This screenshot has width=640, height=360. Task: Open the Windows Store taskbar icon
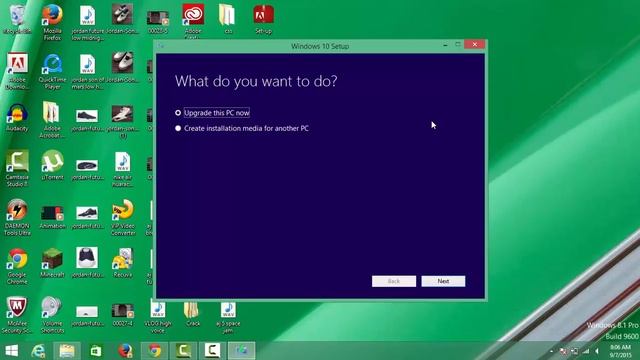coord(96,351)
